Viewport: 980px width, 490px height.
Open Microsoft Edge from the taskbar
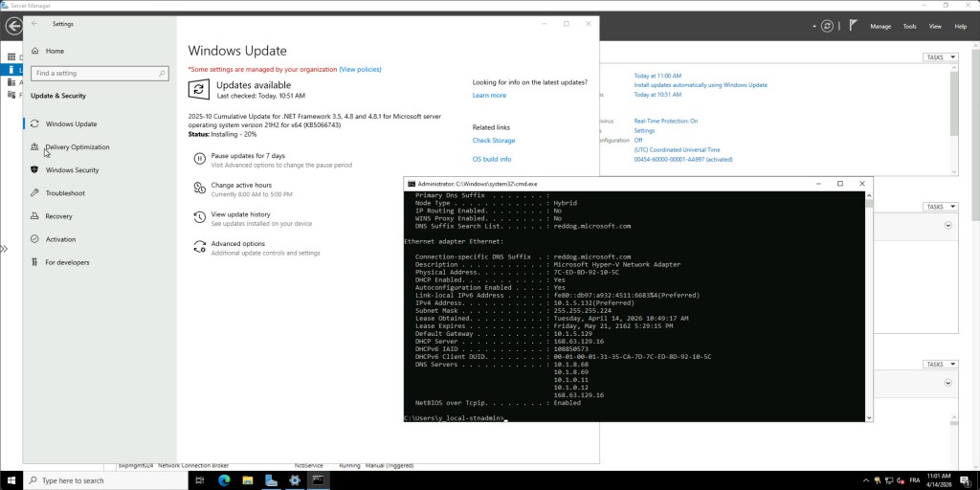(x=225, y=479)
